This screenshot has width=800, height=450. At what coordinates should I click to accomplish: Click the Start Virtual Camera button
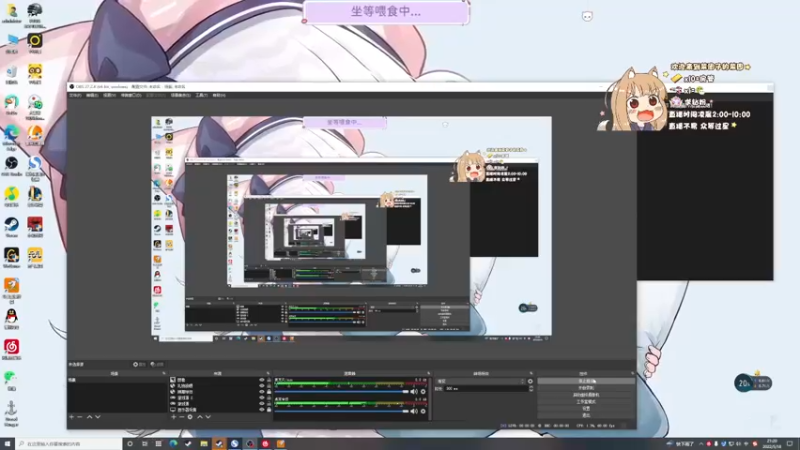[586, 395]
